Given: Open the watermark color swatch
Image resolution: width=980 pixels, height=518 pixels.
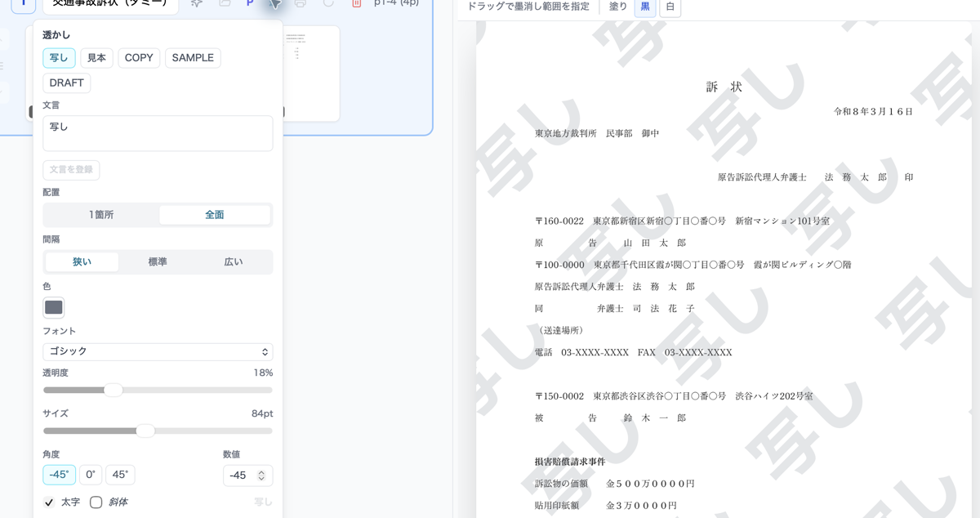Looking at the screenshot, I should click(x=54, y=308).
